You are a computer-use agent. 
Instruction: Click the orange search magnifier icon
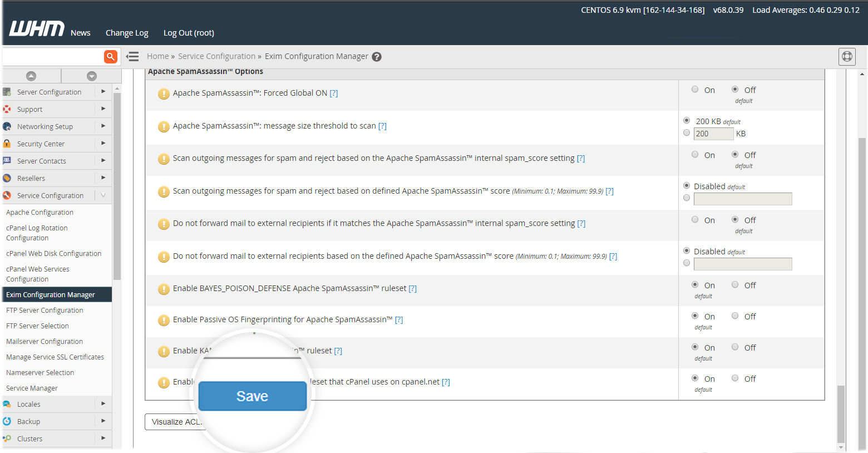coord(111,56)
